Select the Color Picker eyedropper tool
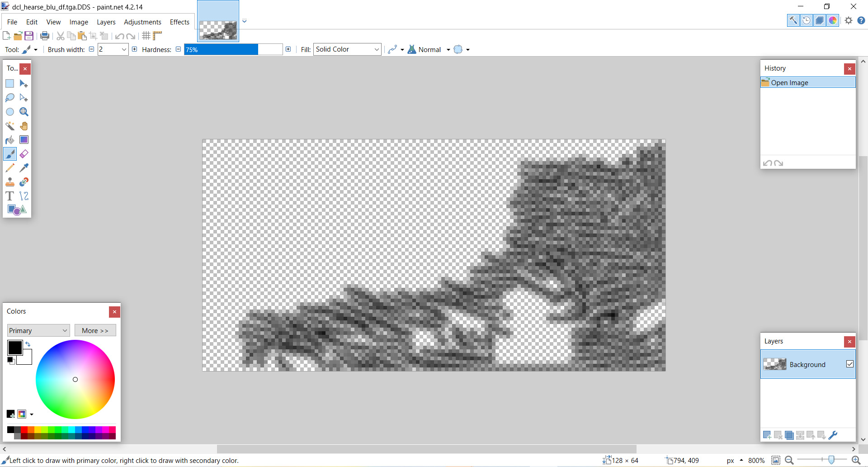Screen dimensions: 868x467 click(x=24, y=168)
